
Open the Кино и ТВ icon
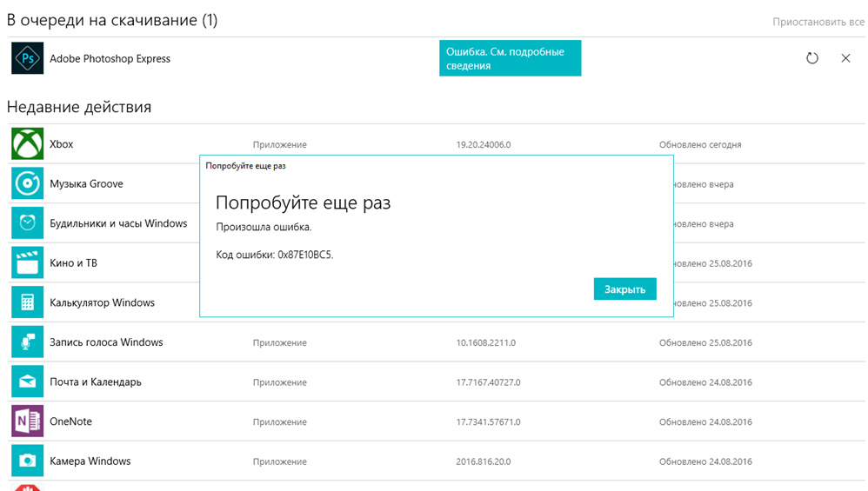click(27, 262)
